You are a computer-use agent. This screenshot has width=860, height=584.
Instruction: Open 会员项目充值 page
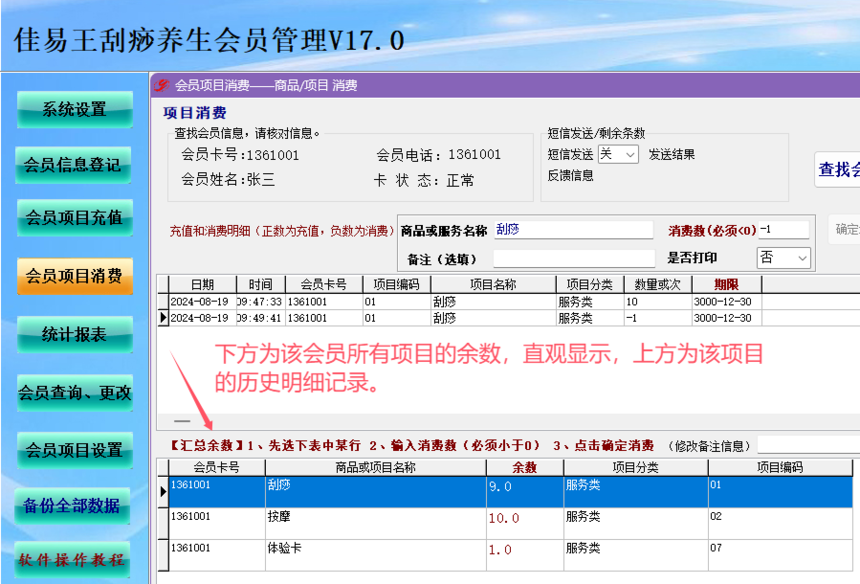pos(75,217)
